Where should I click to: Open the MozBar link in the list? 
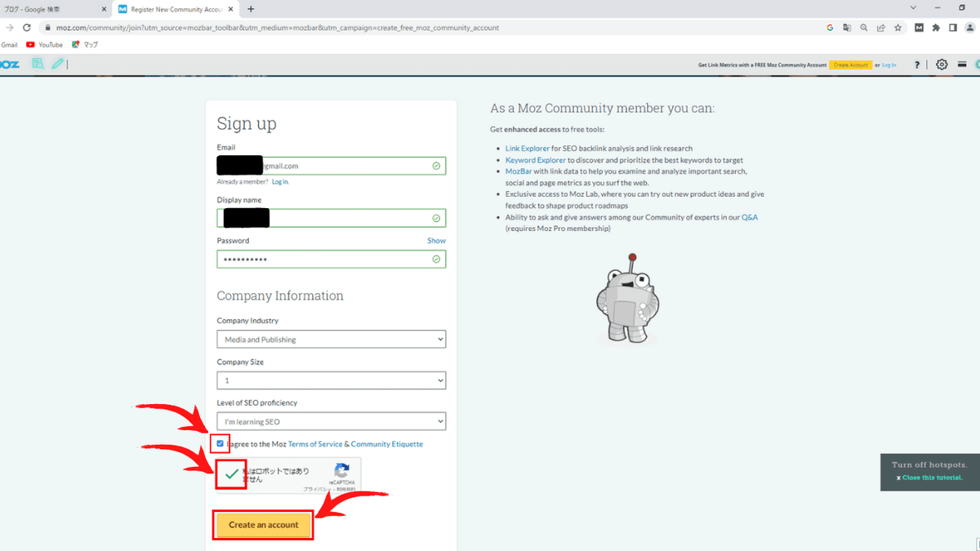[519, 171]
